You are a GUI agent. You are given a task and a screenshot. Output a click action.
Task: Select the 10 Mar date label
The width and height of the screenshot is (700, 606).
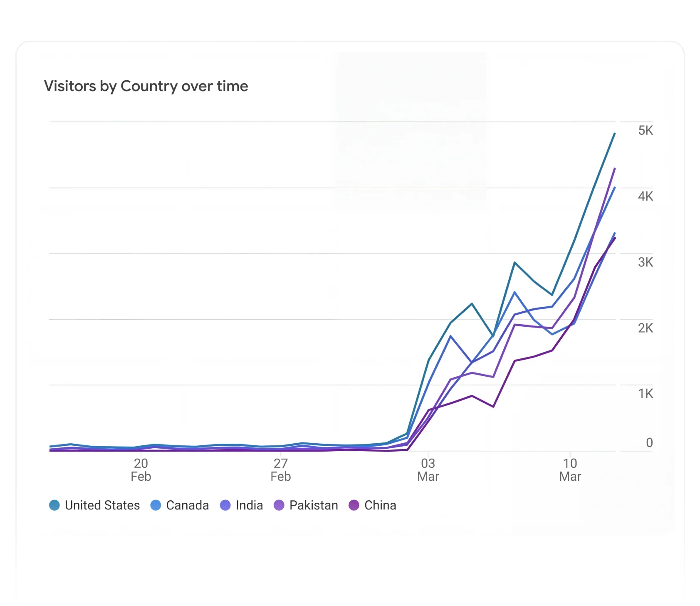[570, 470]
